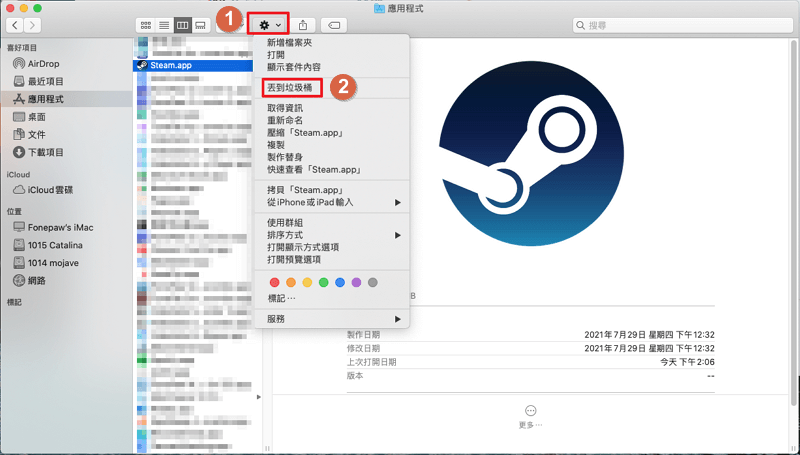Select Steam.app in the file list

pos(193,65)
